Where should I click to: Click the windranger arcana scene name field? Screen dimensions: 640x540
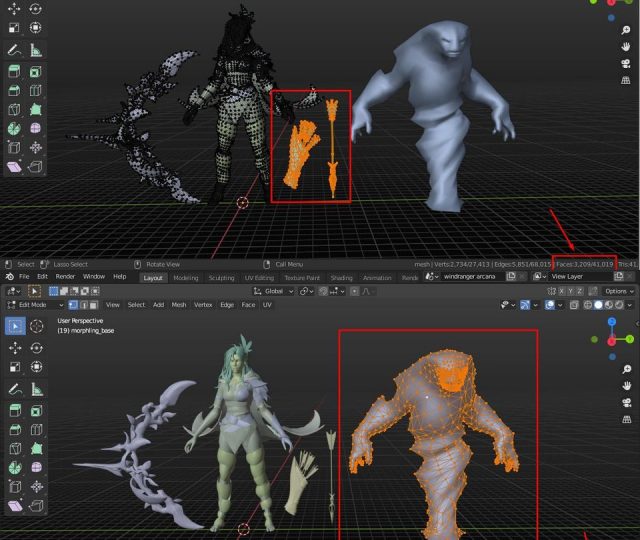(x=468, y=277)
